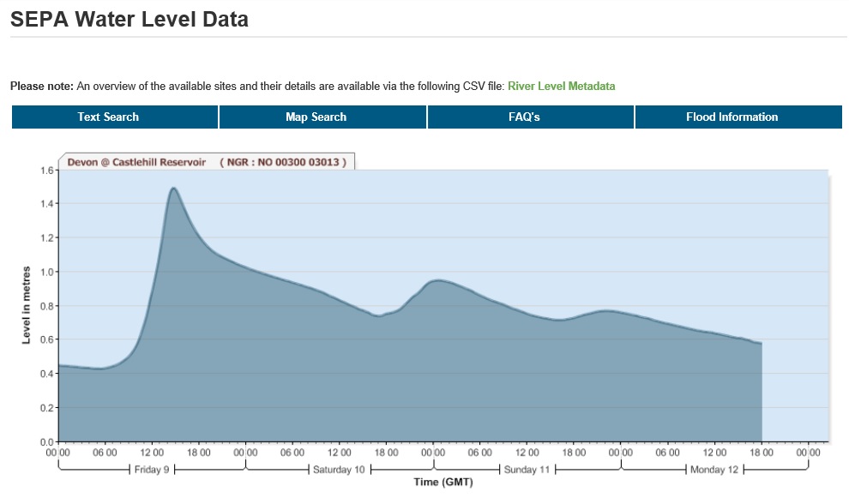Click the graph dip between first two peaks

coord(379,315)
